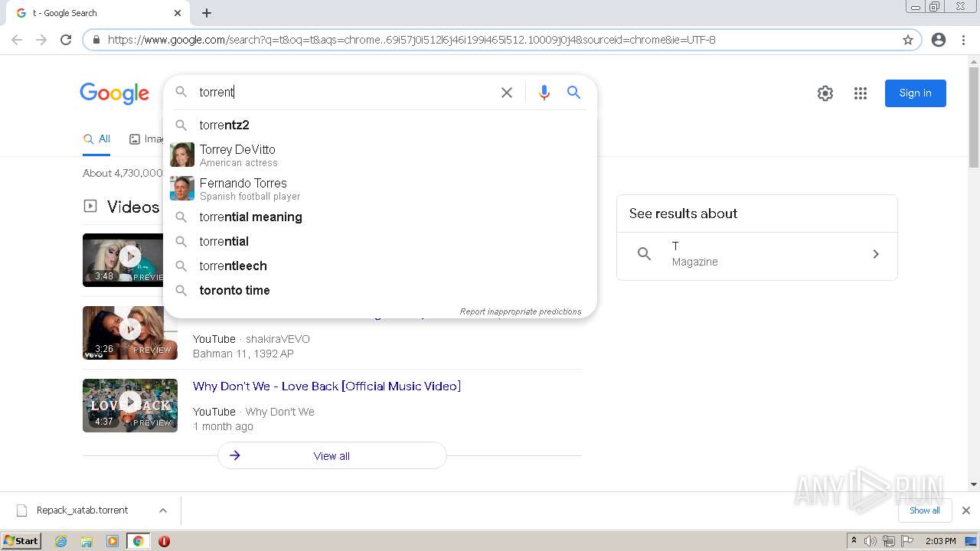Click the browser forward arrow
Viewport: 980px width, 551px height.
tap(41, 40)
